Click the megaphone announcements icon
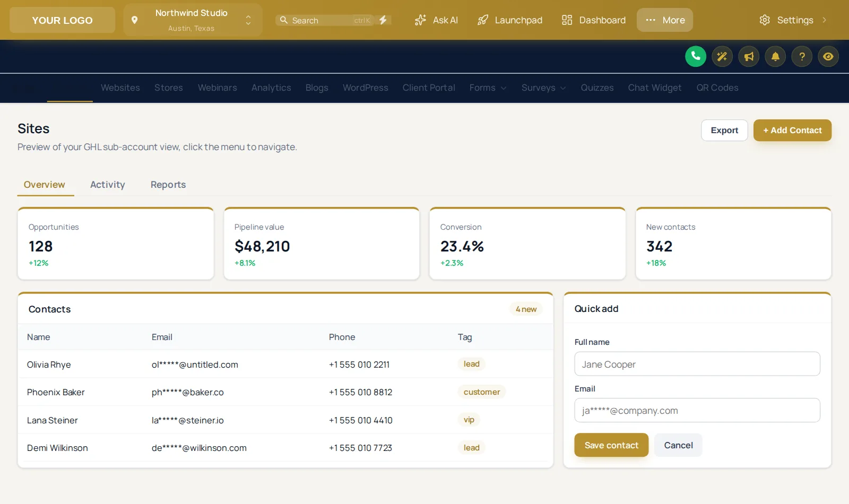This screenshot has height=504, width=849. tap(749, 56)
